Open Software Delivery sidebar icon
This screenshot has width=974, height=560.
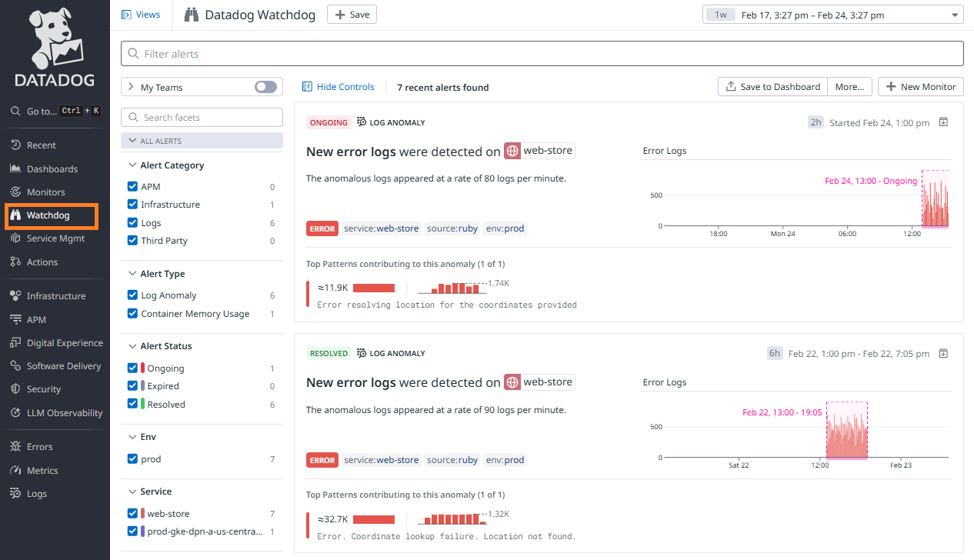tap(15, 365)
